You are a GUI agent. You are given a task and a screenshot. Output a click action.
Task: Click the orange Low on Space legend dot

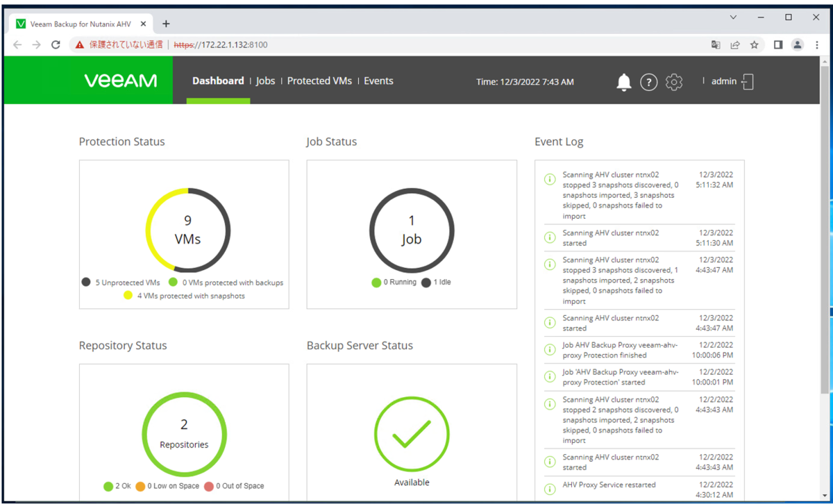point(140,486)
